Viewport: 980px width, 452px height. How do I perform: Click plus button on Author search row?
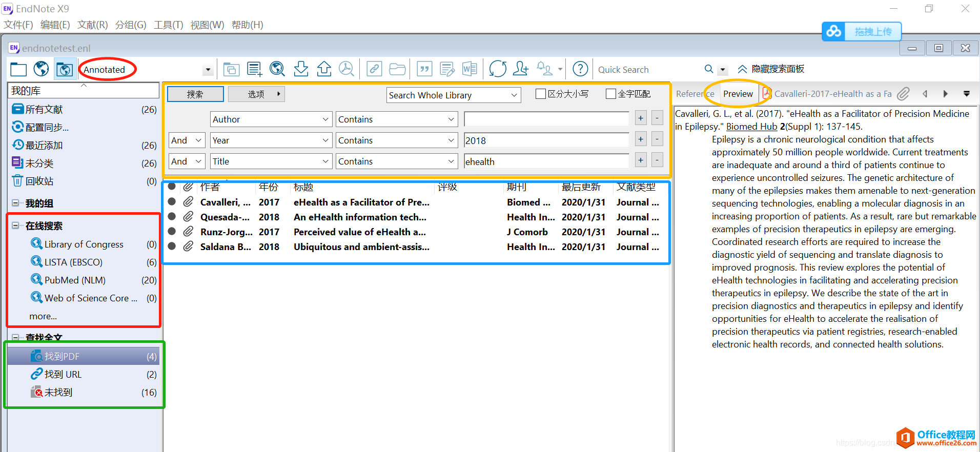[x=641, y=118]
